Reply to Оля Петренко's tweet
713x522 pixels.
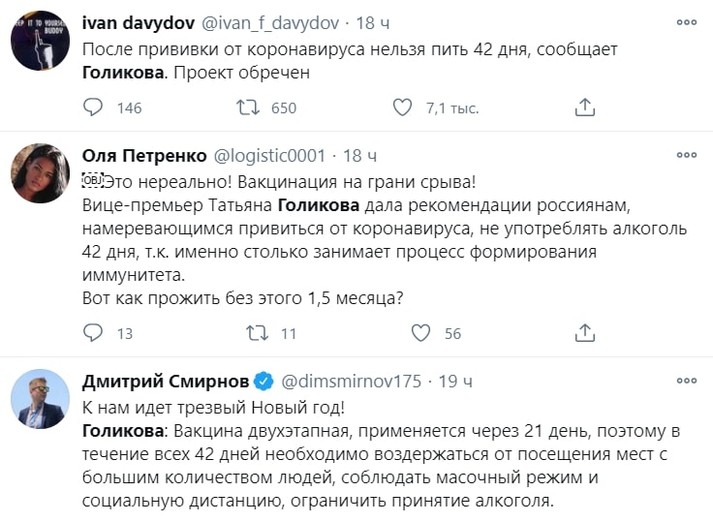click(x=93, y=333)
